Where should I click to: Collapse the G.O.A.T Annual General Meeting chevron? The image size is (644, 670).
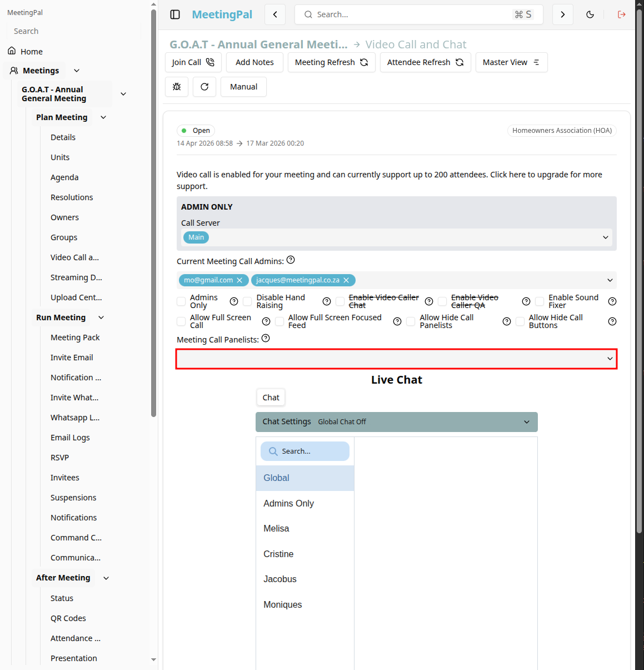tap(123, 94)
